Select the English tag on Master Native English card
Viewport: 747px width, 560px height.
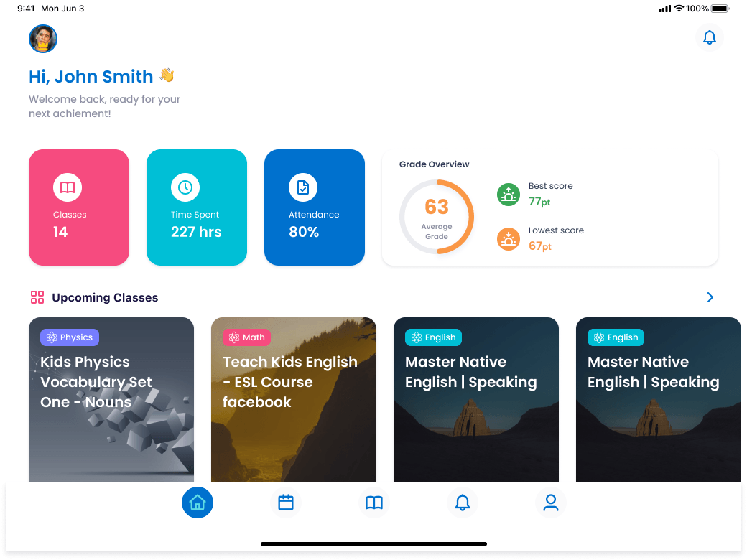click(x=432, y=337)
